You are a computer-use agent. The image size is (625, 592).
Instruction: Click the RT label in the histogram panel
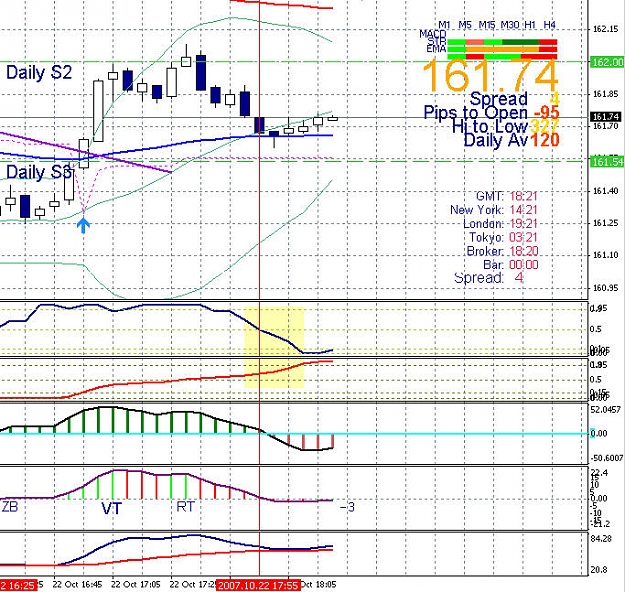click(185, 507)
